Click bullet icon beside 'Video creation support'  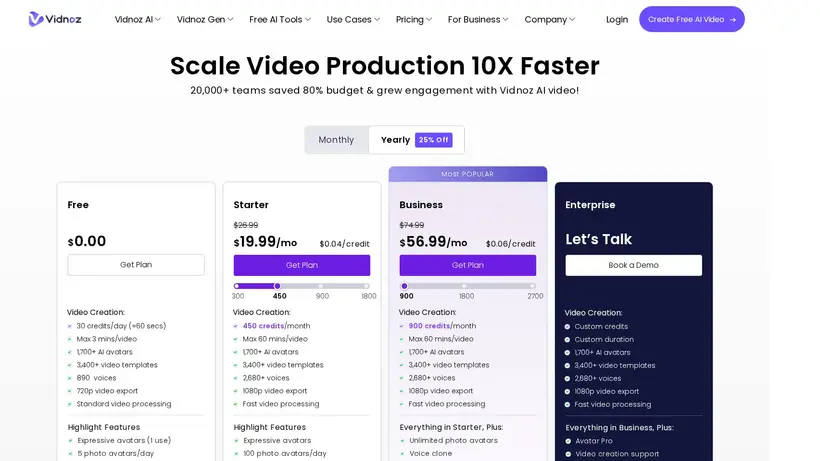click(x=568, y=454)
